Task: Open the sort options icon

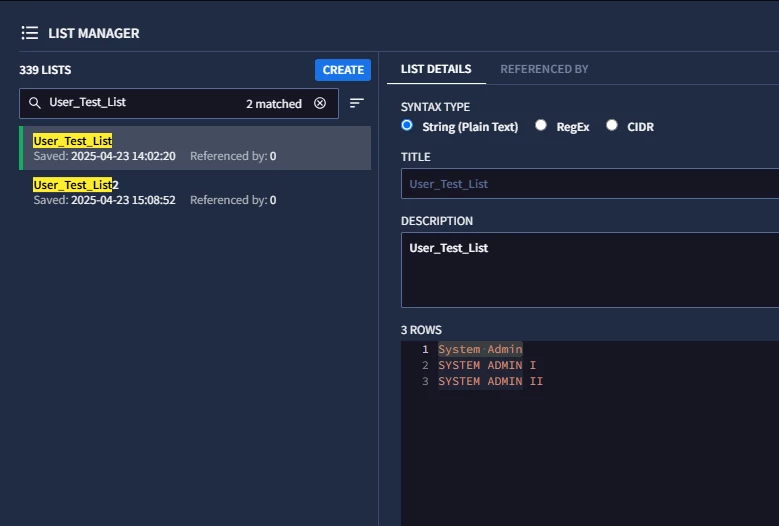Action: tap(357, 103)
